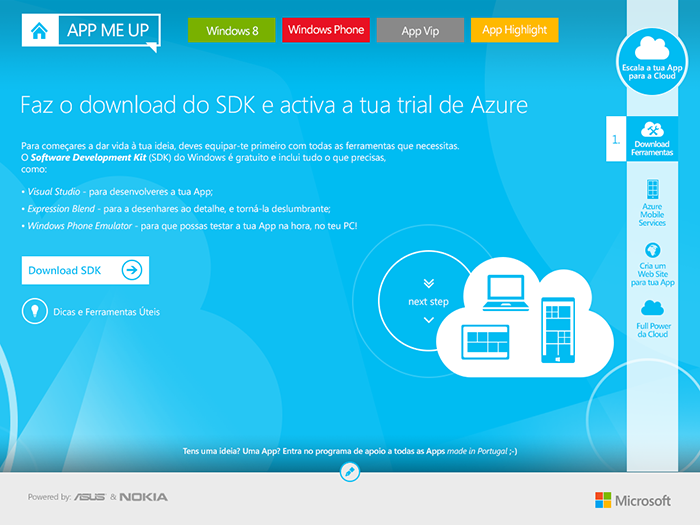Click the Download SDK button
The image size is (700, 525).
point(85,270)
